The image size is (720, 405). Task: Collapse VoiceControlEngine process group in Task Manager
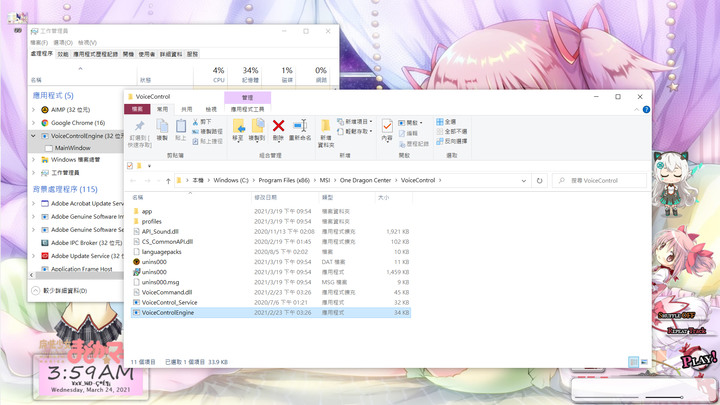[34, 136]
